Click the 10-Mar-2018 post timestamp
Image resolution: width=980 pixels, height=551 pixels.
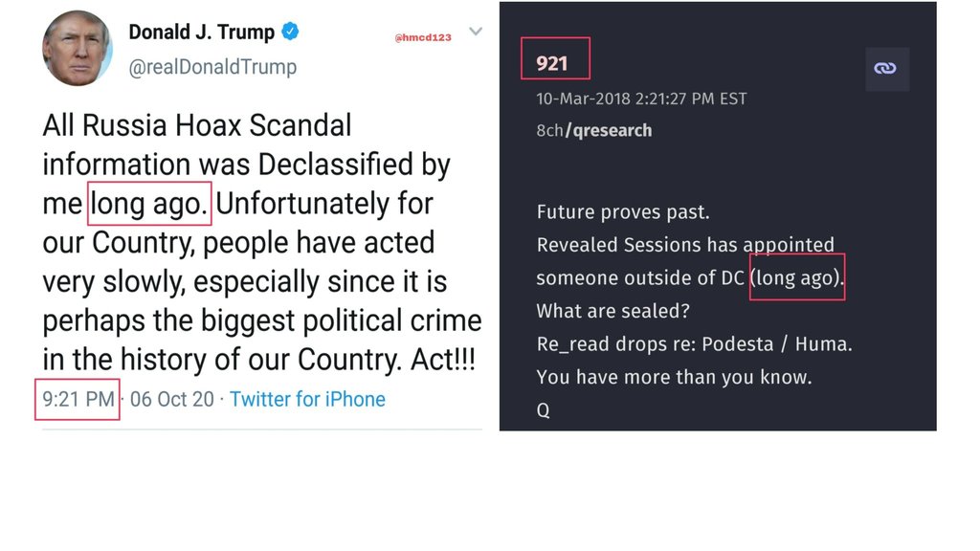point(641,99)
